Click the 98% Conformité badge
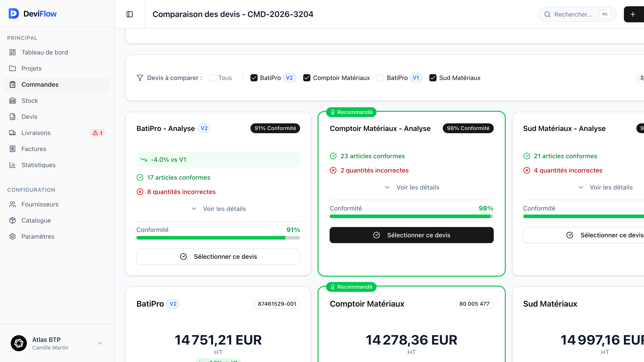The height and width of the screenshot is (362, 644). pos(468,128)
